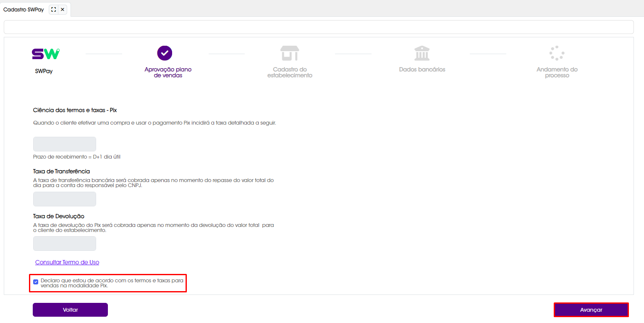Close the Cadastro SWPay tab
Image resolution: width=644 pixels, height=323 pixels.
63,9
